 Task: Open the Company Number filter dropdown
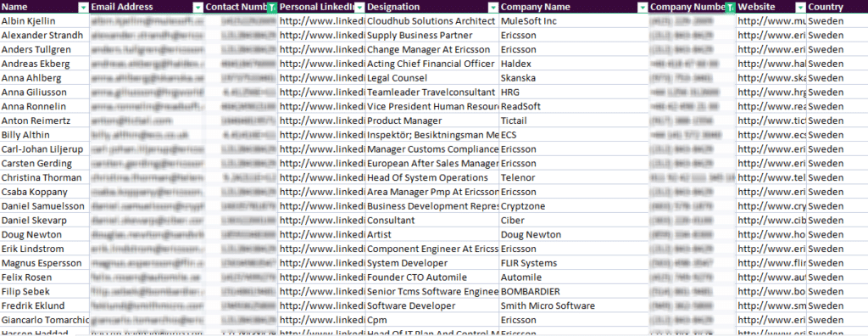(x=730, y=7)
